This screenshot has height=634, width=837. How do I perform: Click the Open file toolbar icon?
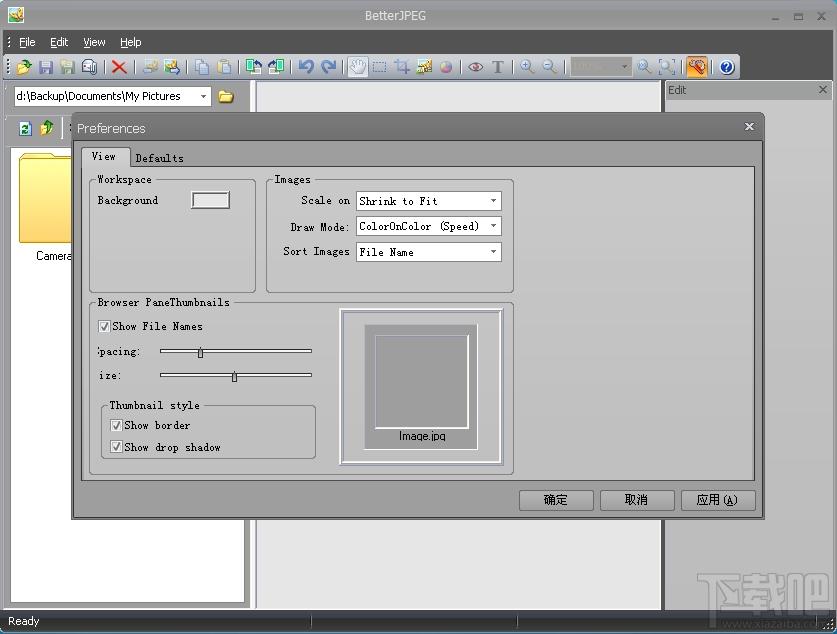(x=24, y=67)
